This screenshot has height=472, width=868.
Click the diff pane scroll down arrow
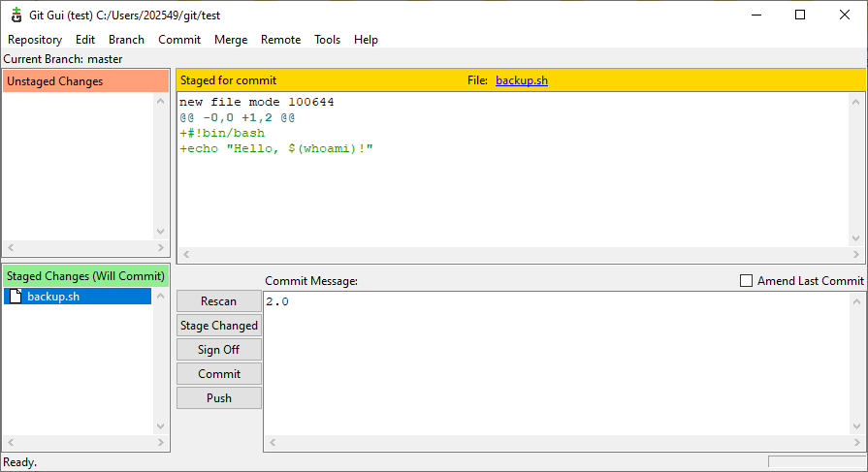pos(855,237)
